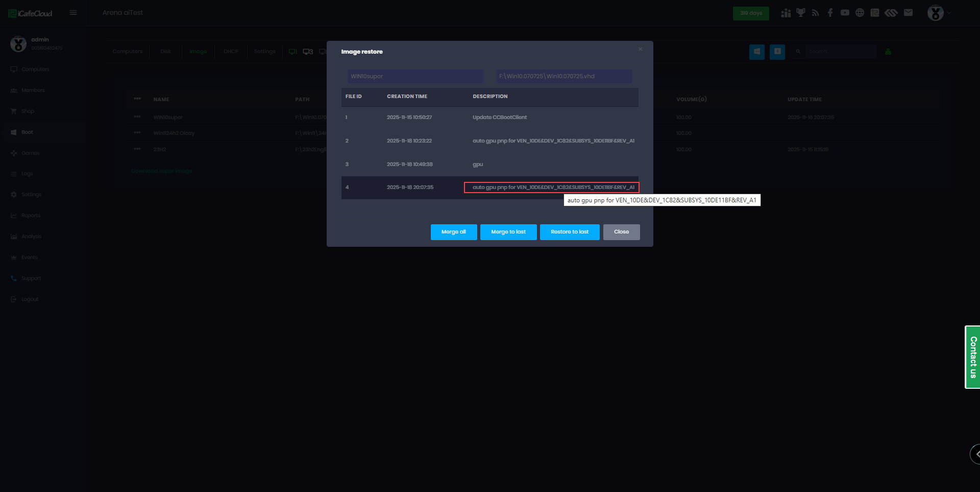The image size is (980, 492).
Task: Expand options for the WIN10super image row
Action: (137, 117)
